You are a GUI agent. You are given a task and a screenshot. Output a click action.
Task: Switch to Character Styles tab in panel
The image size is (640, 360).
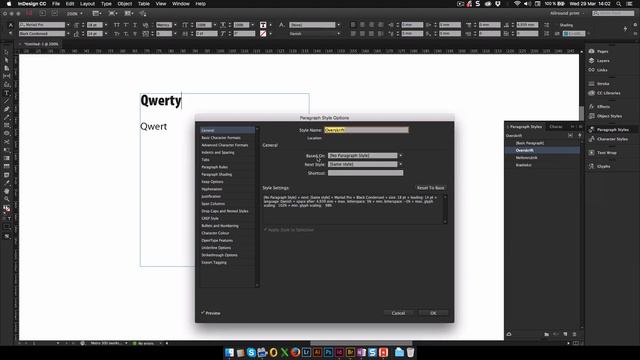click(x=556, y=127)
